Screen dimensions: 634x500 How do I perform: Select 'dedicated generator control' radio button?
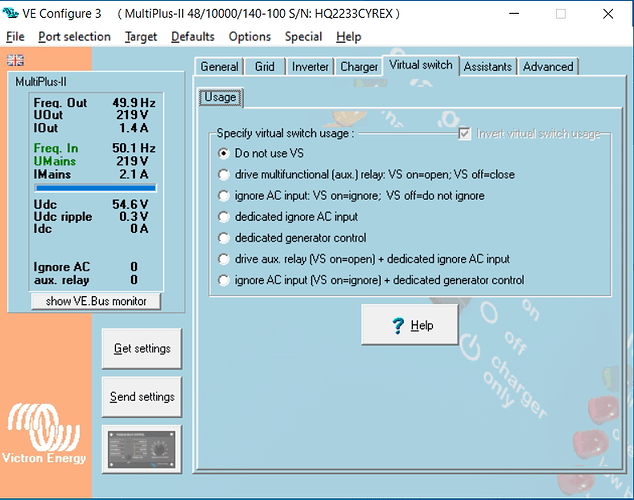click(x=292, y=238)
